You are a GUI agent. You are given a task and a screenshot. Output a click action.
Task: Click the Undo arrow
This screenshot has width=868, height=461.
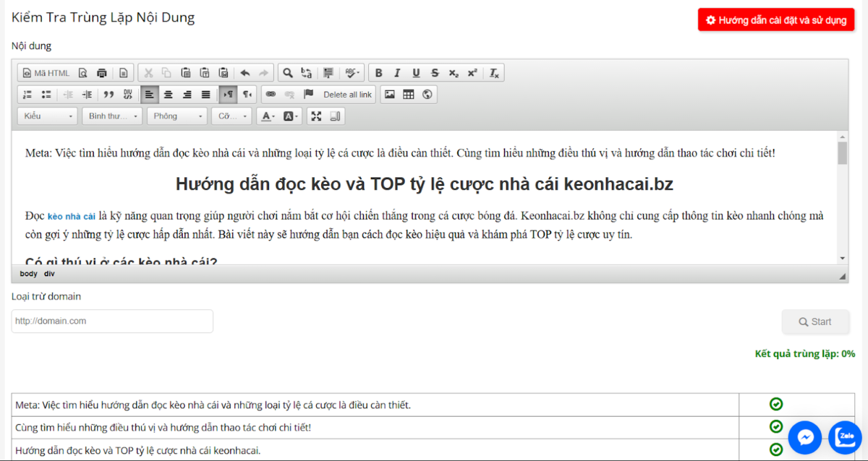[x=244, y=73]
